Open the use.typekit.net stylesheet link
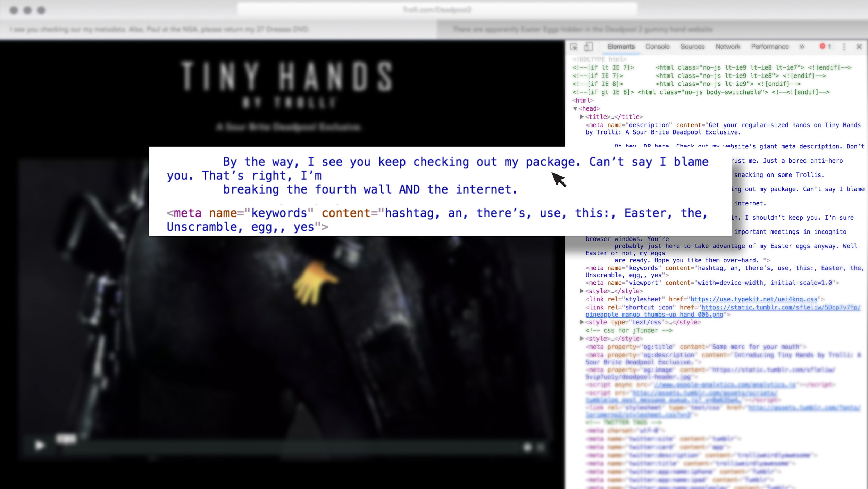This screenshot has width=868, height=489. coord(754,299)
